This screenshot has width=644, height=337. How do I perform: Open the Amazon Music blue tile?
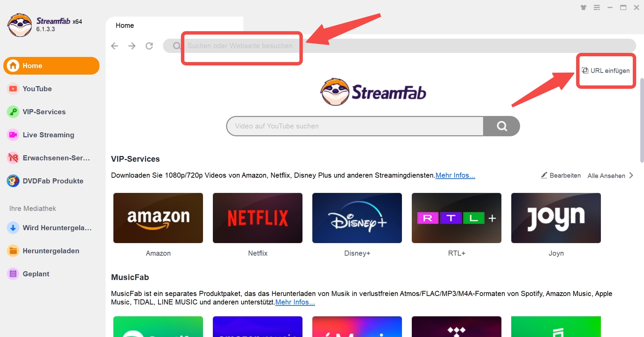(x=258, y=326)
